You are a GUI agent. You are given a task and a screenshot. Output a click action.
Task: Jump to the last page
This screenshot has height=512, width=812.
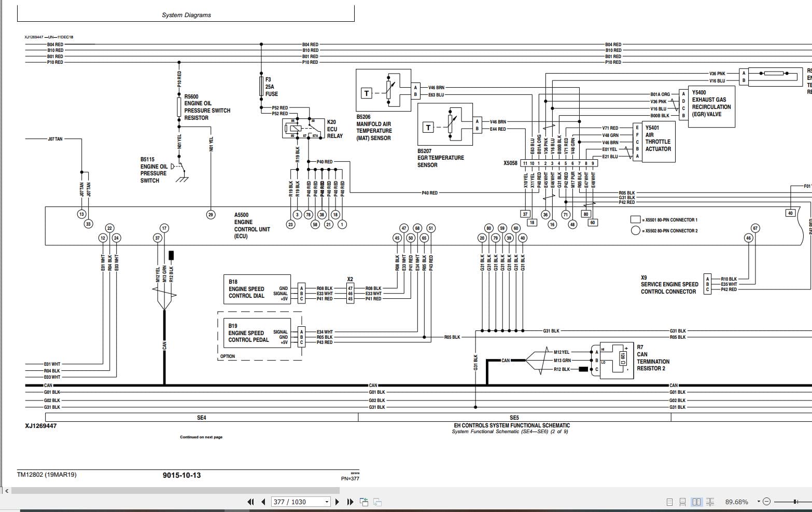pos(350,502)
